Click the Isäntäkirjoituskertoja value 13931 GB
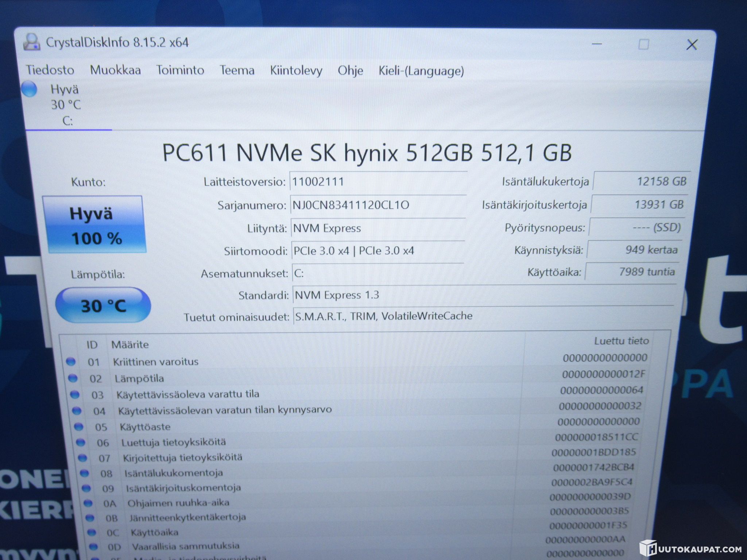This screenshot has height=560, width=747. [x=639, y=205]
